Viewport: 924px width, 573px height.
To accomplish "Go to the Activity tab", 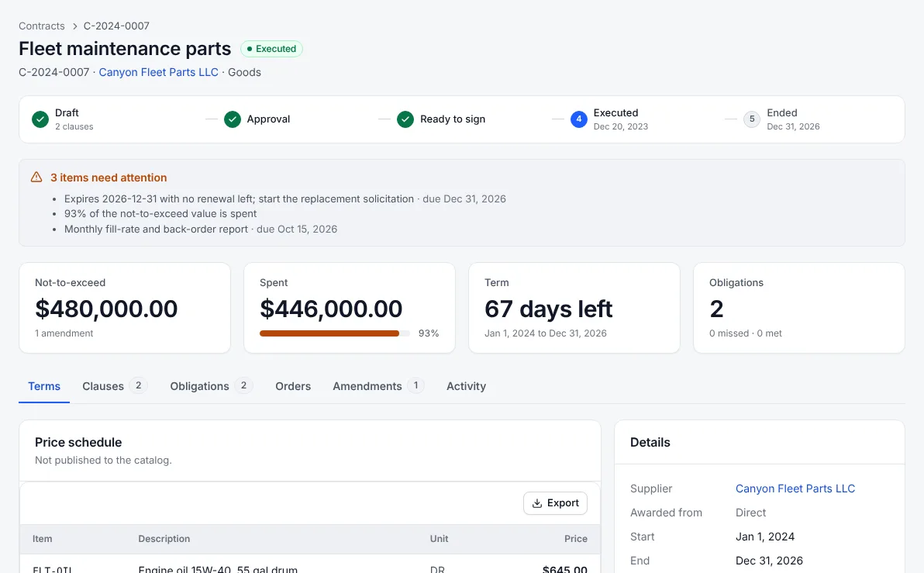I will pyautogui.click(x=466, y=386).
